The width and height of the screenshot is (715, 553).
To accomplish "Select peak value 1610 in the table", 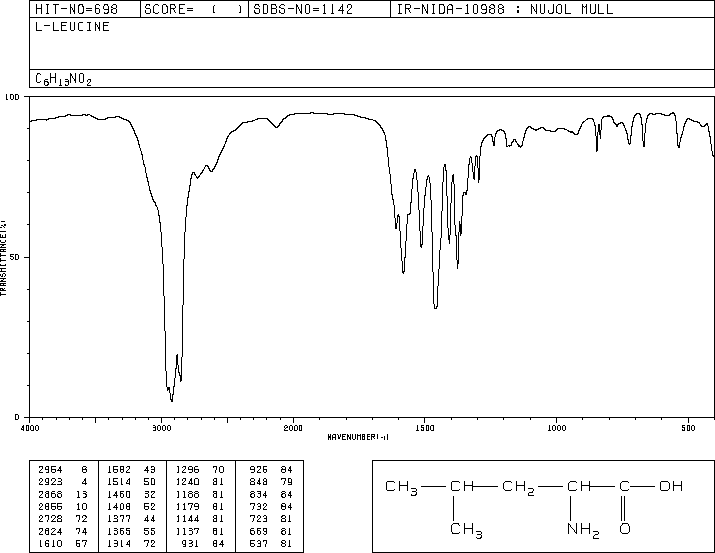I will (50, 543).
